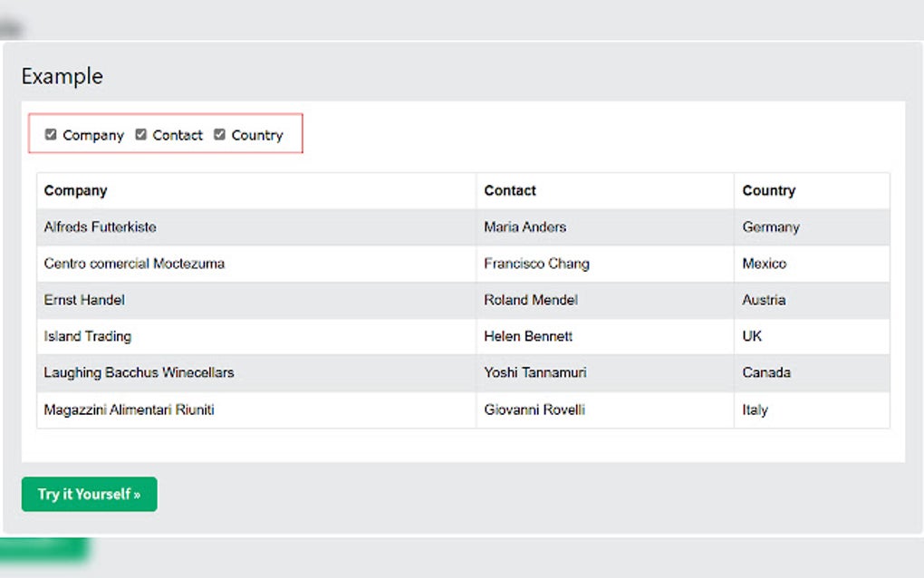924x578 pixels.
Task: Select the Contact column header
Action: pos(510,191)
